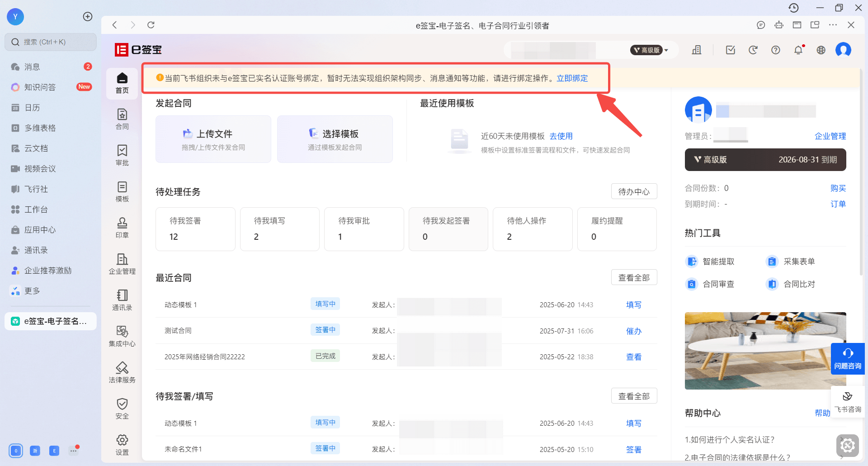Open the 待他人操作 task card
This screenshot has height=466, width=868.
[533, 229]
